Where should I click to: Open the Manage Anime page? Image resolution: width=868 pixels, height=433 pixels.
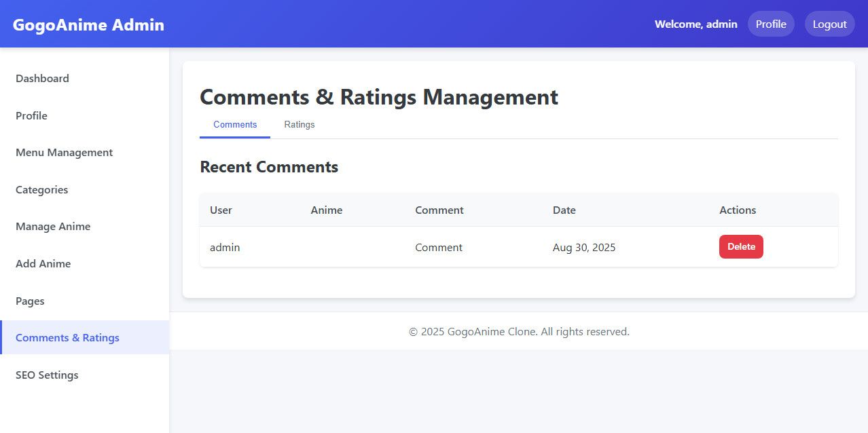click(53, 227)
